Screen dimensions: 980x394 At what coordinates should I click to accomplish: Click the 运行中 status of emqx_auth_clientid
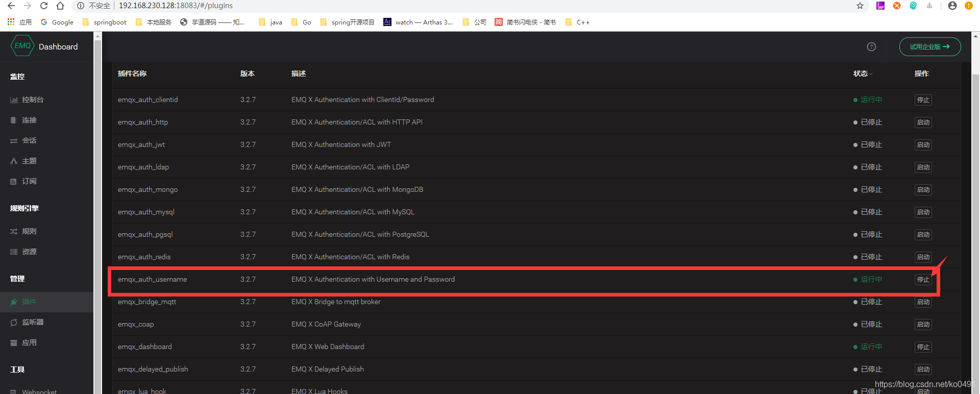pyautogui.click(x=868, y=100)
